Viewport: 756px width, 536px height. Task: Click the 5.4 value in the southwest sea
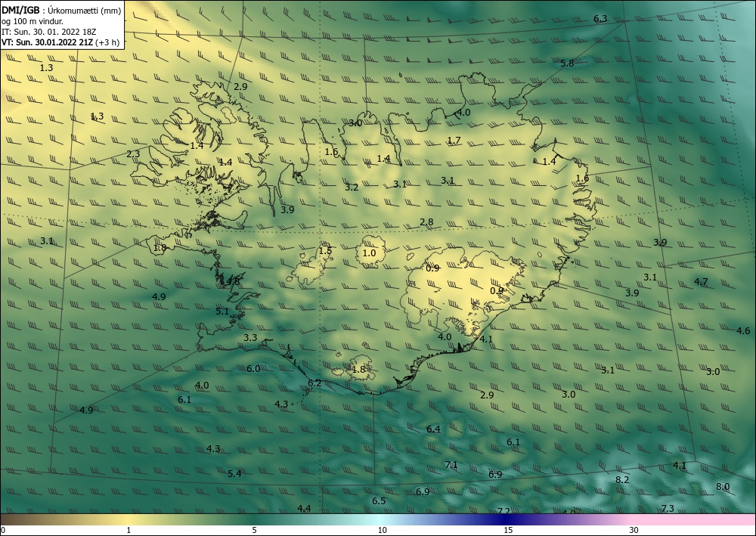point(235,474)
